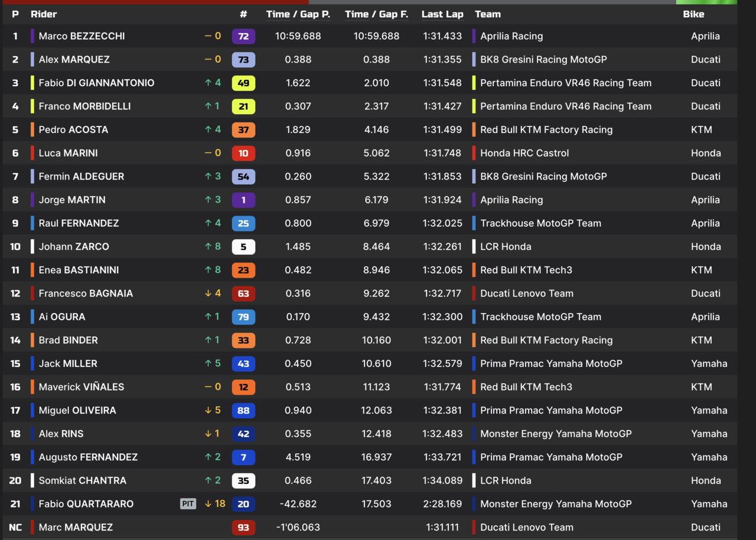Click gap value -1'06.063
This screenshot has height=540, width=756.
pos(298,528)
